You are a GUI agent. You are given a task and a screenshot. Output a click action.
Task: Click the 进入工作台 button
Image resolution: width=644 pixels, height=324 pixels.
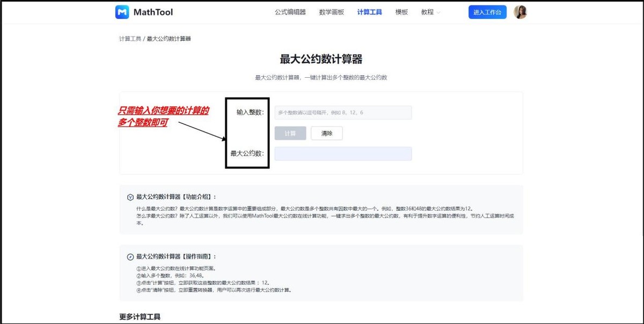click(x=487, y=12)
